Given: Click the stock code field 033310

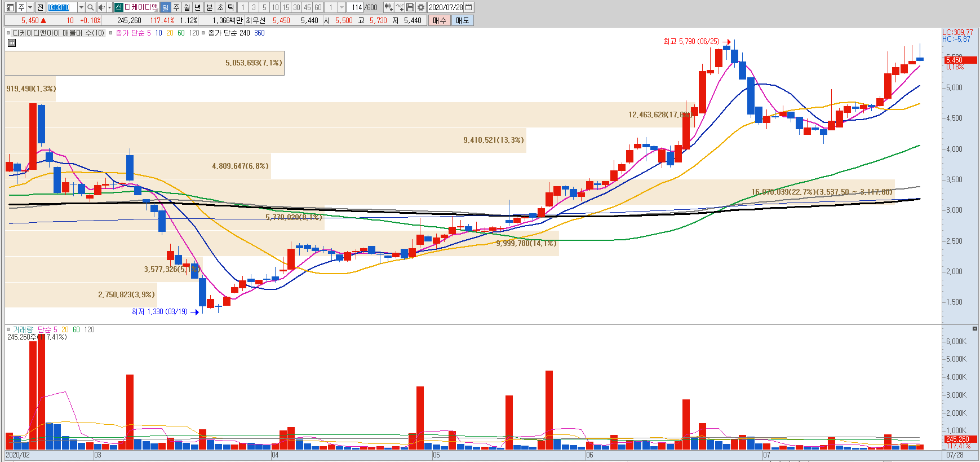Looking at the screenshot, I should pos(62,7).
